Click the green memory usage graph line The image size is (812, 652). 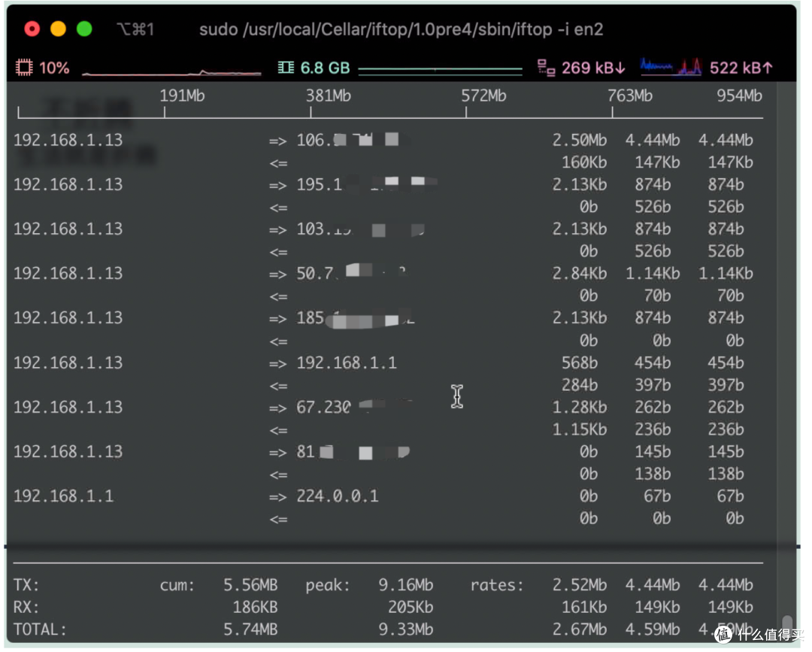(x=440, y=70)
